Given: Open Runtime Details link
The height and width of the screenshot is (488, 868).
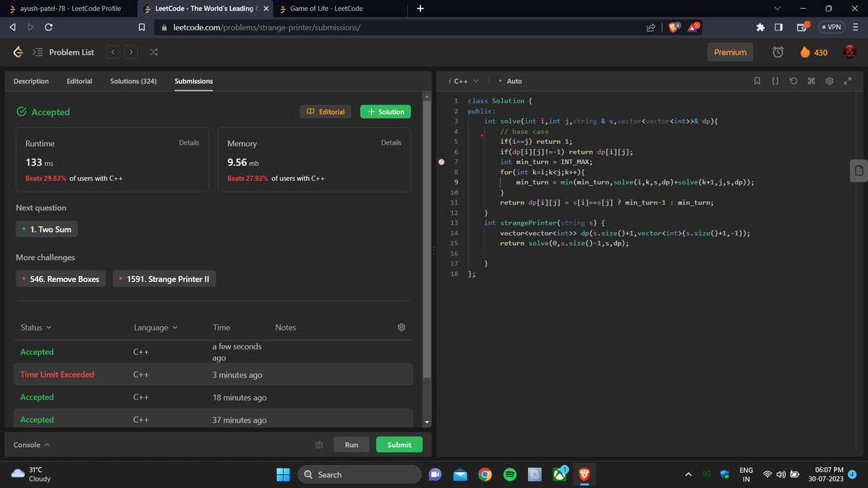Looking at the screenshot, I should tap(189, 142).
